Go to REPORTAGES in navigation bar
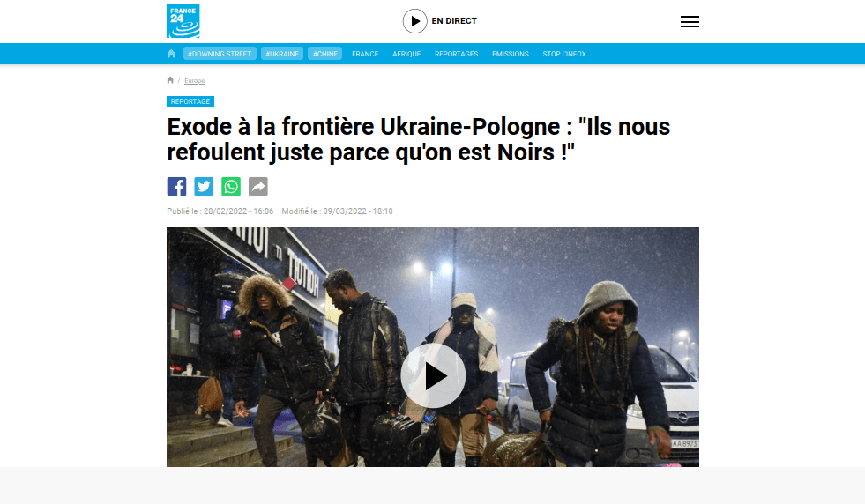The image size is (865, 504). [456, 54]
